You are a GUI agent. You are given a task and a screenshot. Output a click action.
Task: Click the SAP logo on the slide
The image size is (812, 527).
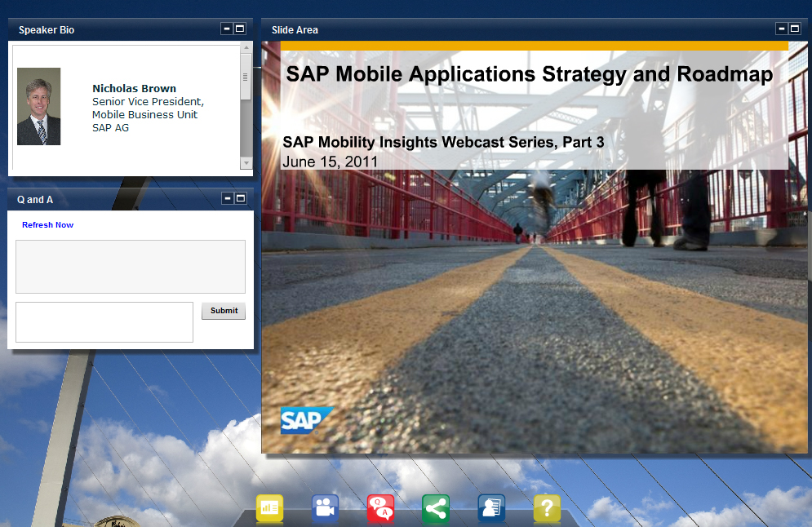[307, 420]
